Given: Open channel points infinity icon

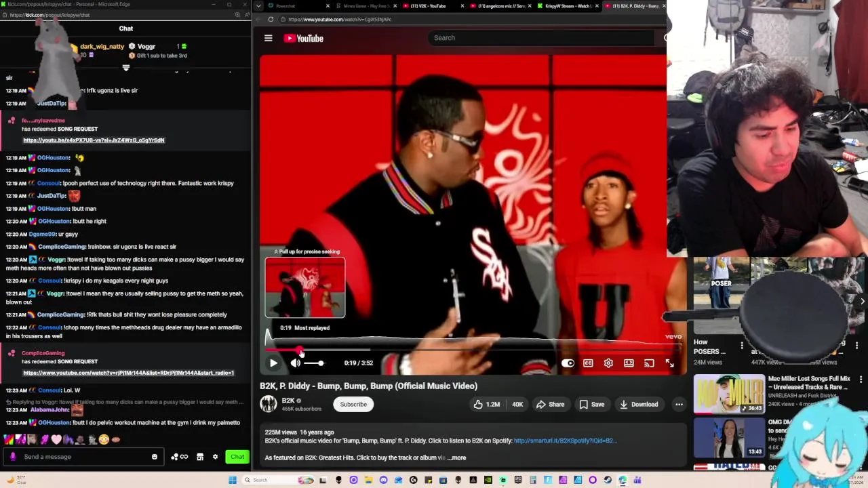Looking at the screenshot, I should pos(180,457).
